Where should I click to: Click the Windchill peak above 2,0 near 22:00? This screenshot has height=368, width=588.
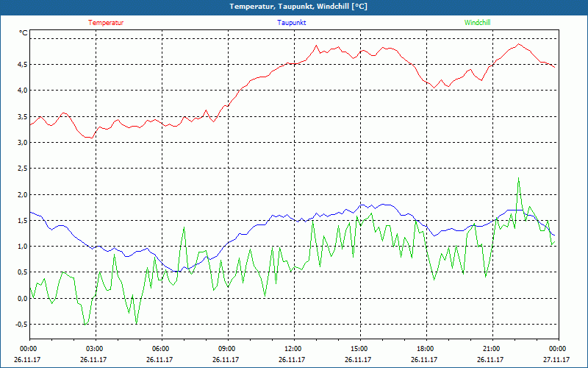click(519, 179)
